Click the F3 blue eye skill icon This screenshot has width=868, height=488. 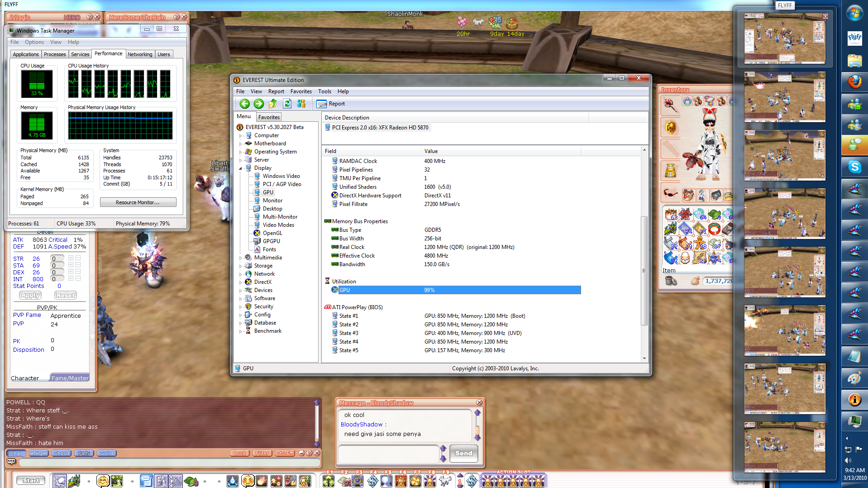[x=358, y=481]
